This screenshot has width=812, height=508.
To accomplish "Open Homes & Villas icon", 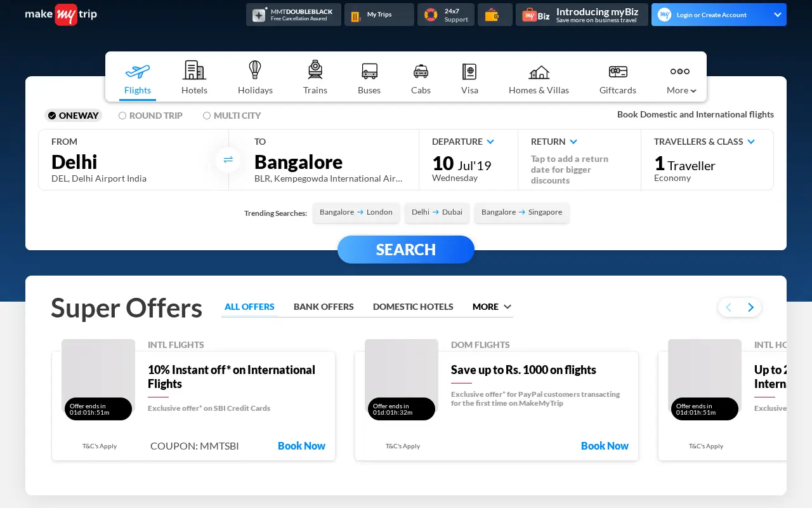I will (x=539, y=72).
